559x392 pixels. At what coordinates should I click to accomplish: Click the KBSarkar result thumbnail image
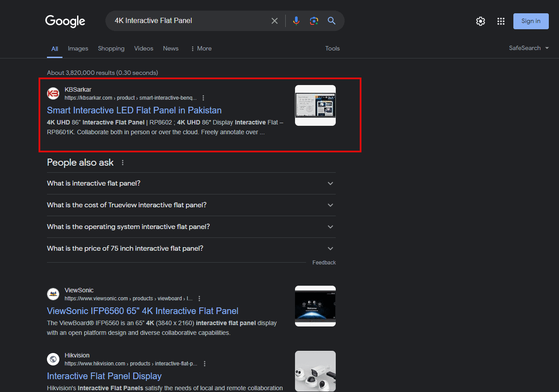(315, 105)
